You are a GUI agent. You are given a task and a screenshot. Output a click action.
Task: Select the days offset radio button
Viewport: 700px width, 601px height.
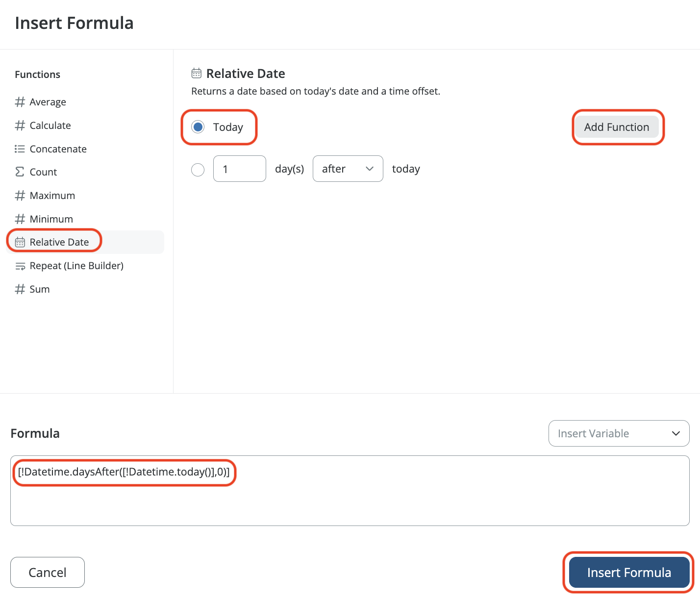click(198, 170)
